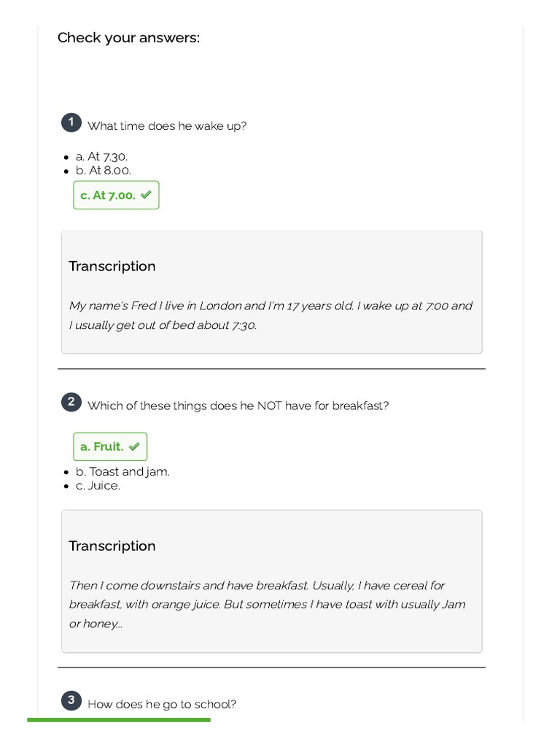Choose option b. Toast and jam
This screenshot has width=560, height=747.
pyautogui.click(x=122, y=471)
